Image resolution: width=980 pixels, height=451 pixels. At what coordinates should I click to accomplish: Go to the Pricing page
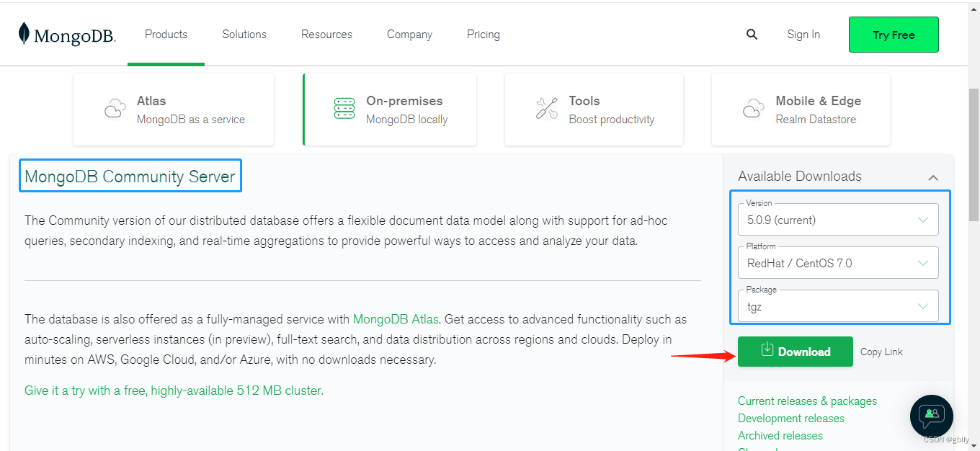point(483,35)
